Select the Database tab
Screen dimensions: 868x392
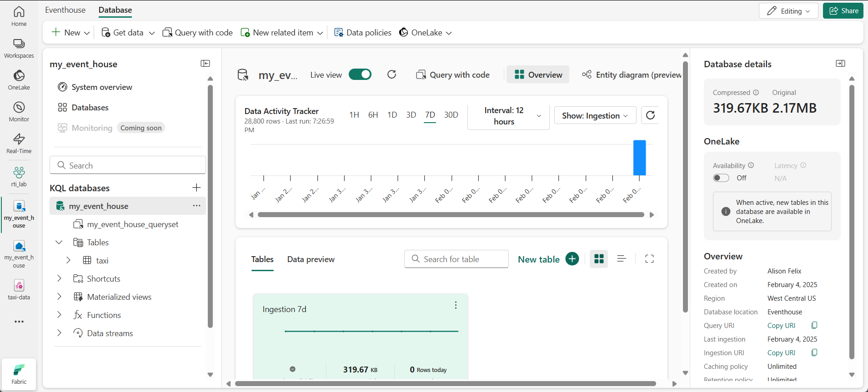115,10
